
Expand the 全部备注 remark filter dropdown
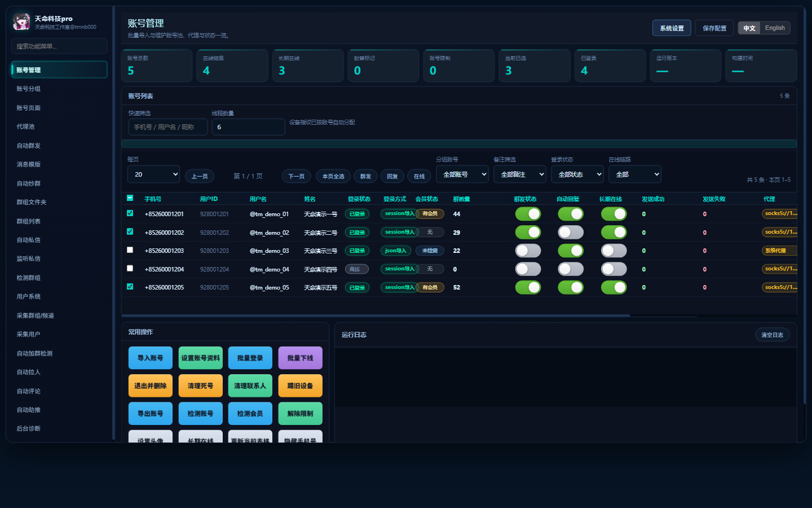(520, 174)
